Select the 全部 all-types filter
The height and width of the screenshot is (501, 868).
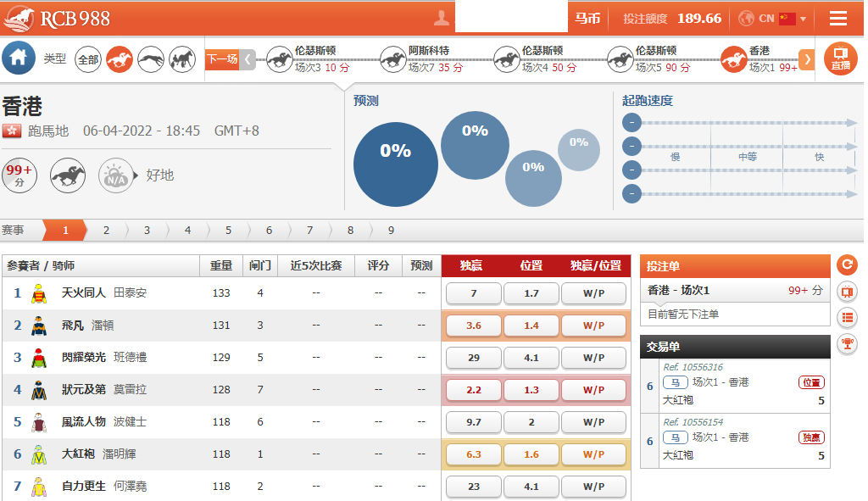[x=88, y=59]
